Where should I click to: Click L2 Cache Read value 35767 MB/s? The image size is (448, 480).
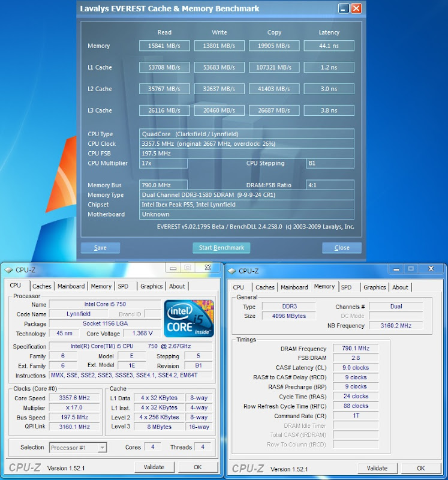[x=164, y=89]
